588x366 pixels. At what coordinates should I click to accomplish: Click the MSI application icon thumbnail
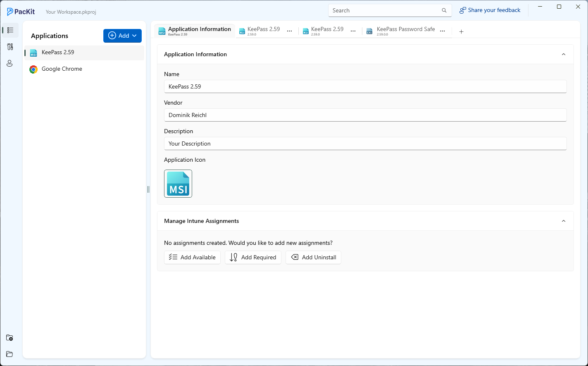[x=178, y=184]
